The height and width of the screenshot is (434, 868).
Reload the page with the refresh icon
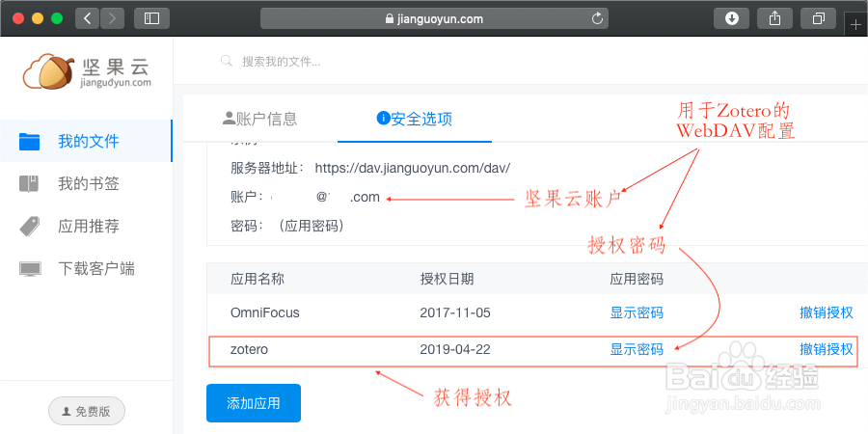pos(597,19)
